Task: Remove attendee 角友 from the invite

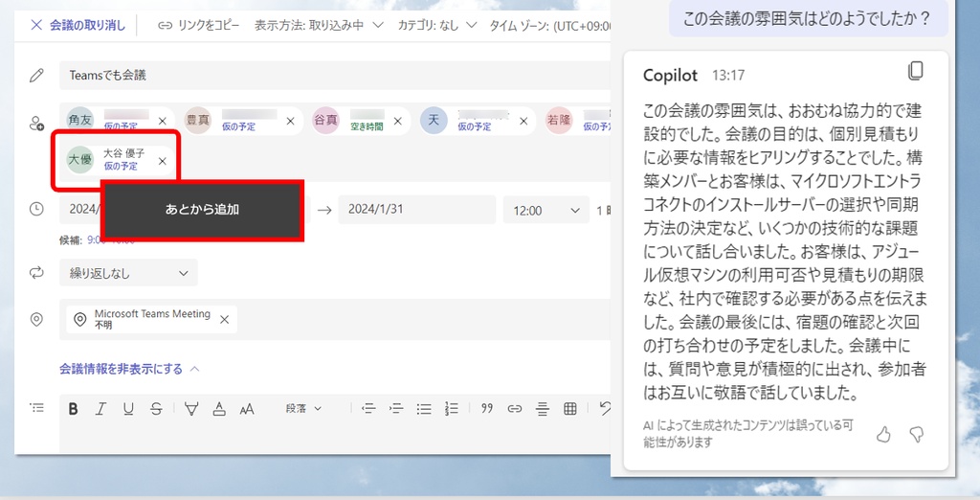Action: (x=163, y=121)
